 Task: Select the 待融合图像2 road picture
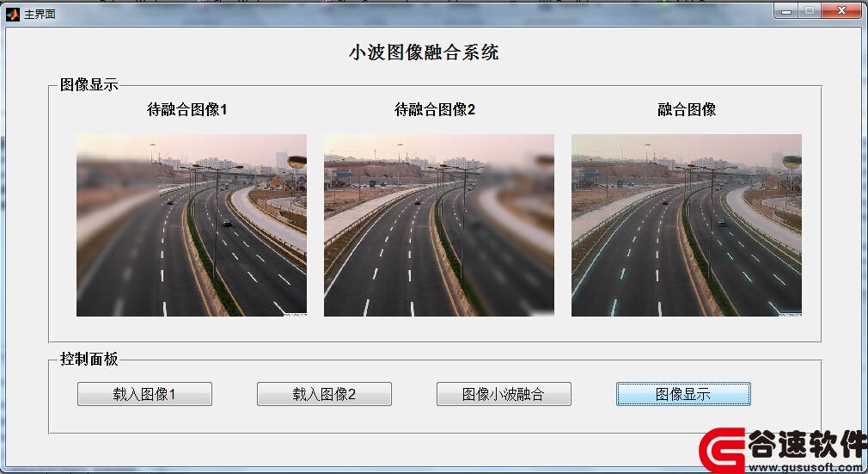click(x=439, y=225)
